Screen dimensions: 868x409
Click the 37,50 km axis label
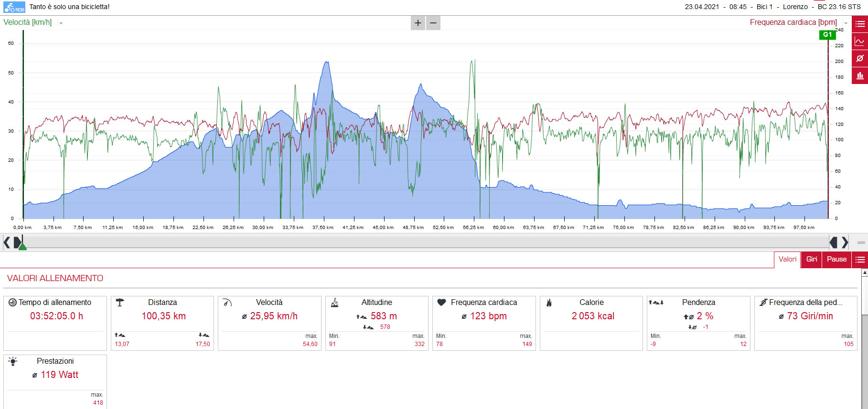point(323,228)
